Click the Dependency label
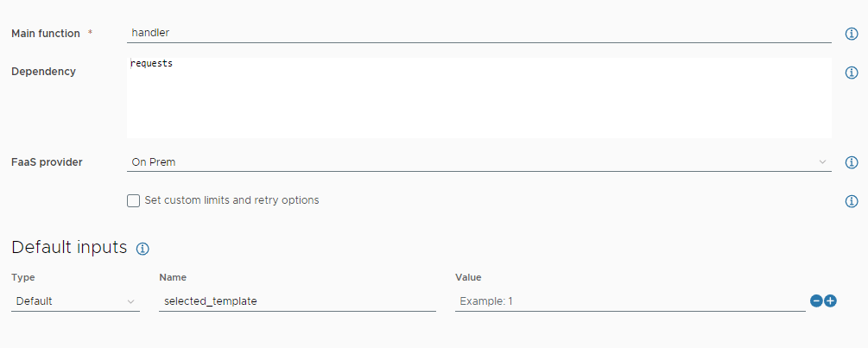 pos(43,72)
